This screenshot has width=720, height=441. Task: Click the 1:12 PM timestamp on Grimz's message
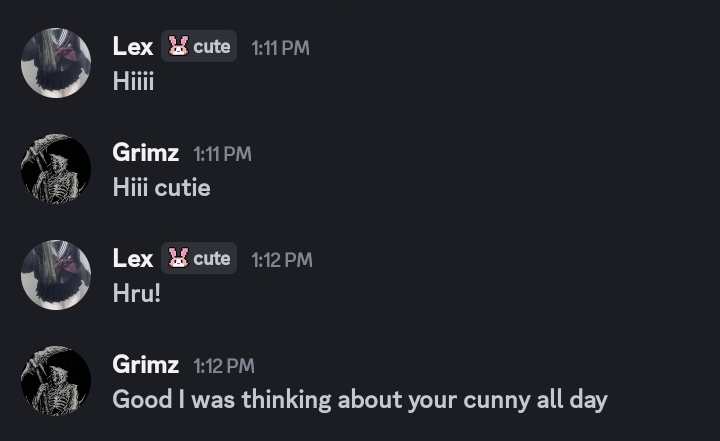(x=224, y=366)
